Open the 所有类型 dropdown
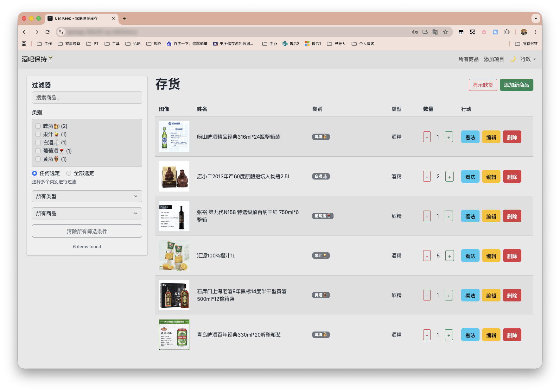This screenshot has height=392, width=560. click(x=87, y=196)
